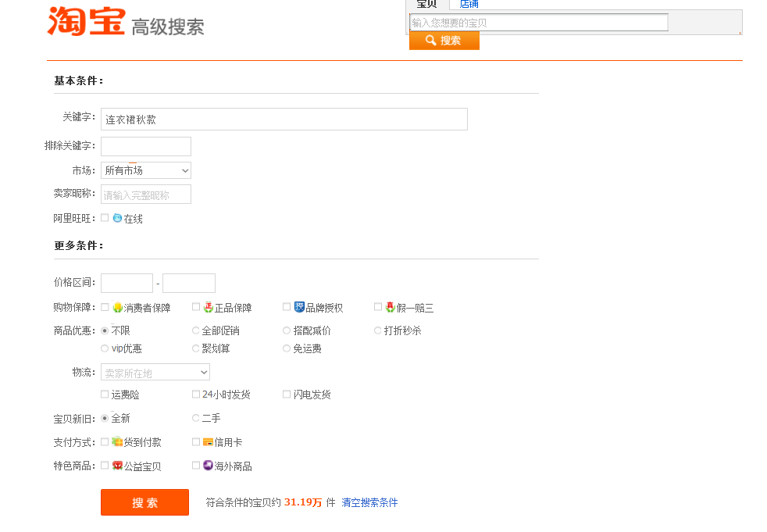
Task: Click the Taobao logo
Action: tap(86, 21)
